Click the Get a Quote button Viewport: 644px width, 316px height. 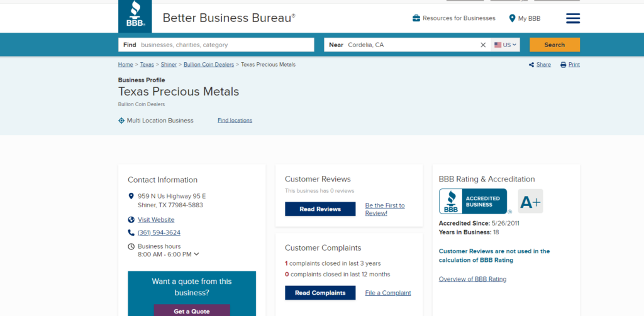192,310
